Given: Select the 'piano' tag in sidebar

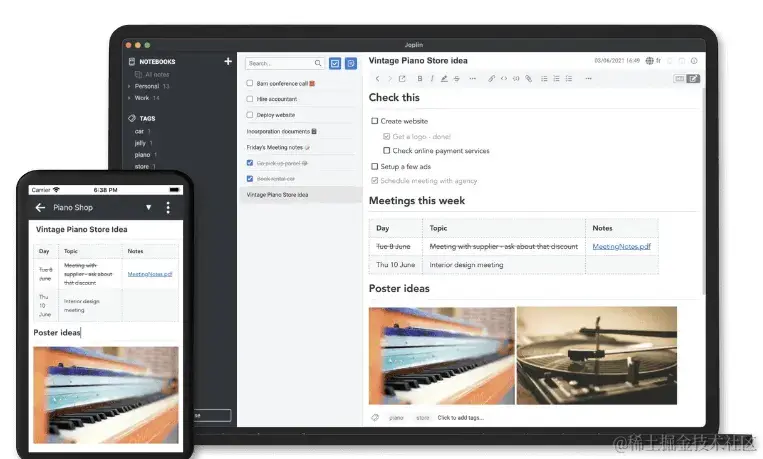Looking at the screenshot, I should [142, 155].
